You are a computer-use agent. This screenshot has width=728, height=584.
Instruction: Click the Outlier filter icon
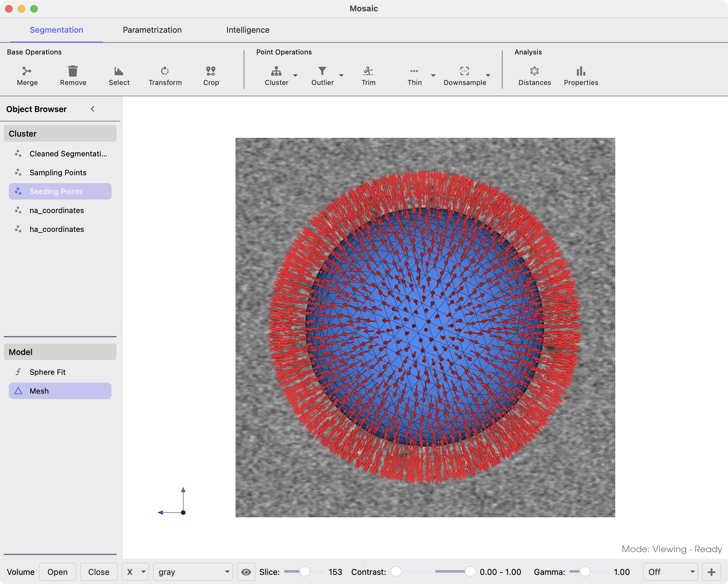[x=322, y=71]
